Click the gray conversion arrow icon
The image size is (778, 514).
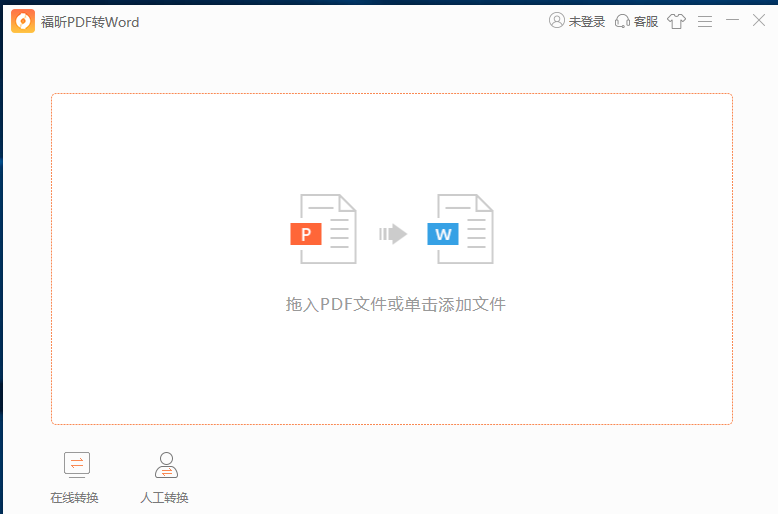(x=393, y=234)
